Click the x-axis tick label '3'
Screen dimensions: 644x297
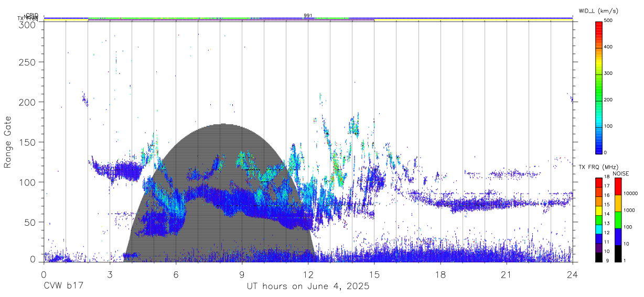coord(110,274)
